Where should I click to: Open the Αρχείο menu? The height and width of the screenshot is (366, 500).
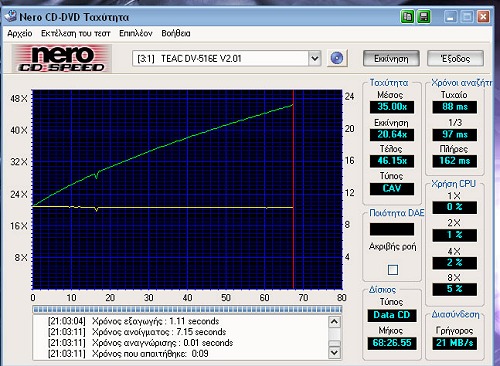point(20,33)
